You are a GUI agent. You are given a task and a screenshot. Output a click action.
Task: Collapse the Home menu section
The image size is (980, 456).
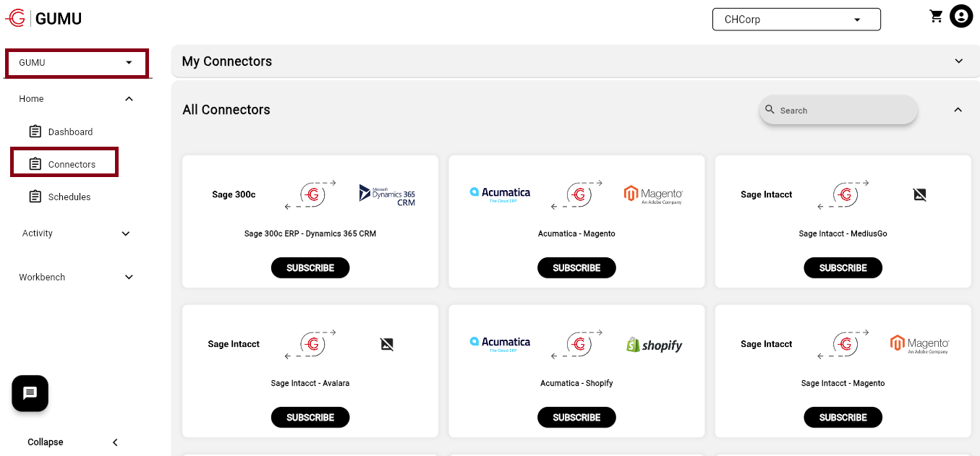129,99
